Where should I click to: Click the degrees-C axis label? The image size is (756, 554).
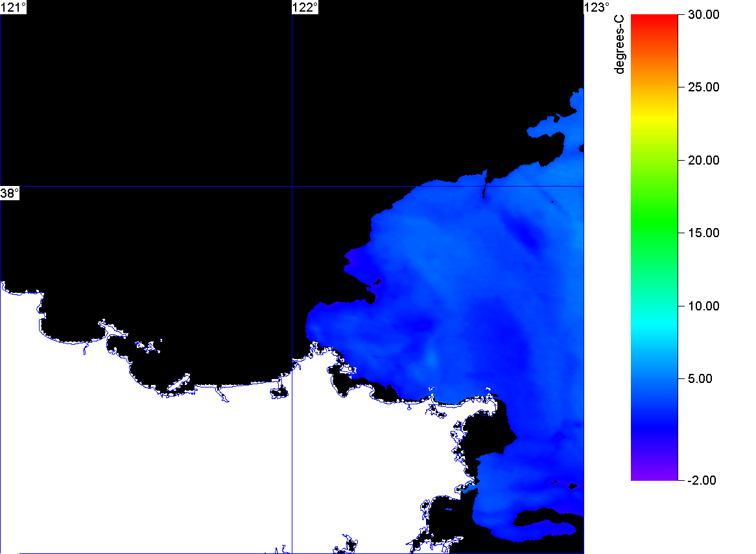[x=619, y=44]
